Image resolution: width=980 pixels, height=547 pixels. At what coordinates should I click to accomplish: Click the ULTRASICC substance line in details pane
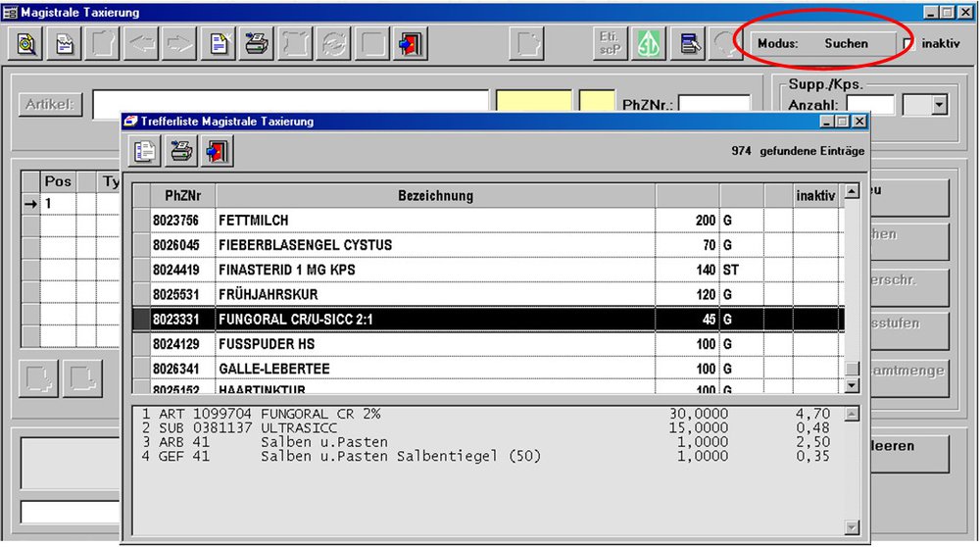(x=486, y=428)
